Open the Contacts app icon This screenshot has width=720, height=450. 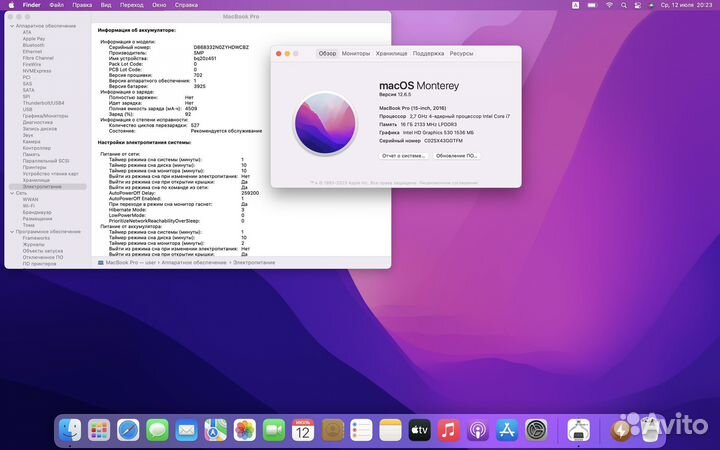(x=332, y=430)
